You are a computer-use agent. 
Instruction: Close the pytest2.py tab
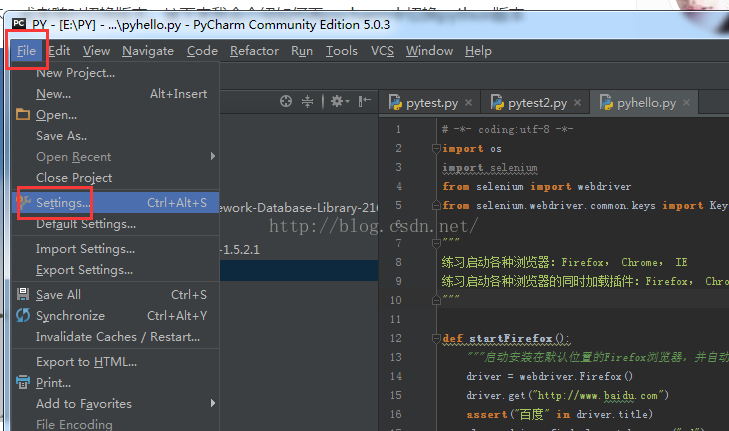577,103
